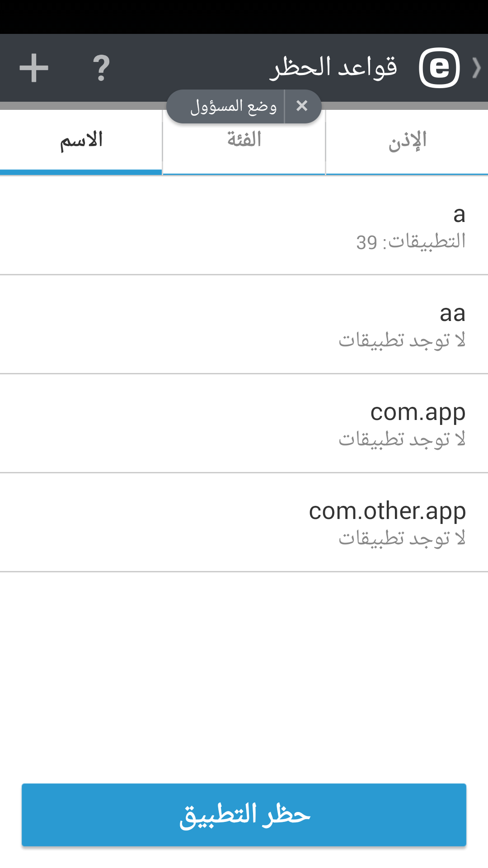Switch to the الاسم tab
Image resolution: width=488 pixels, height=868 pixels.
pos(81,141)
